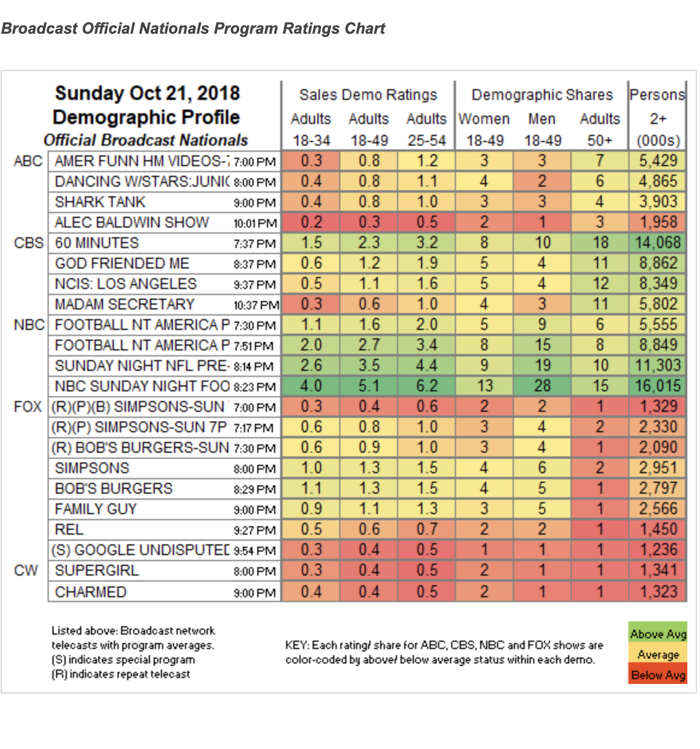Select the SUPERGIRL program row
The height and width of the screenshot is (749, 700).
coord(367,570)
